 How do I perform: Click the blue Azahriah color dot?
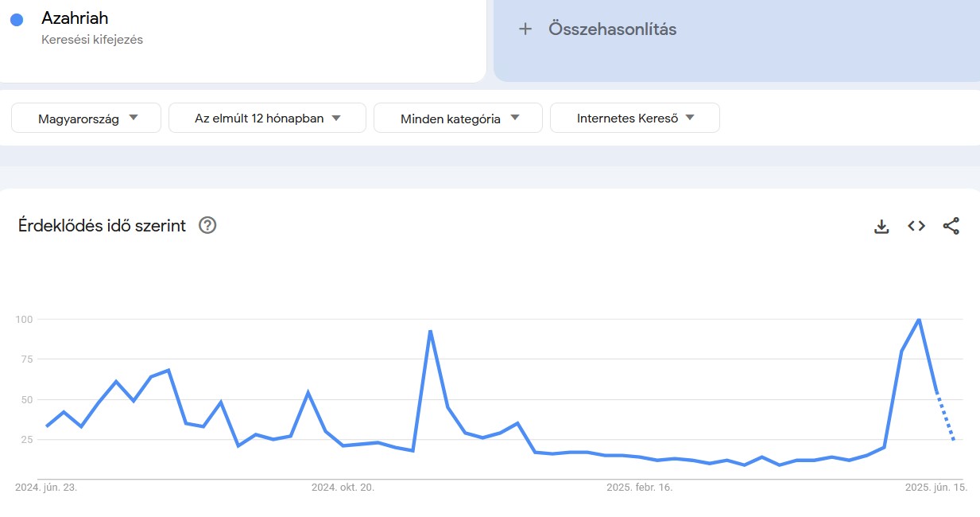17,20
